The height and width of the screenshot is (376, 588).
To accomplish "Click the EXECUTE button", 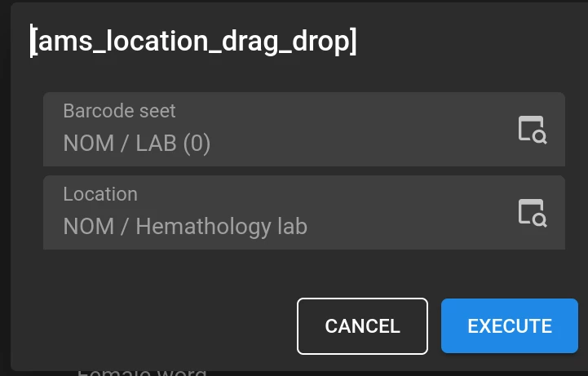I will coord(510,326).
